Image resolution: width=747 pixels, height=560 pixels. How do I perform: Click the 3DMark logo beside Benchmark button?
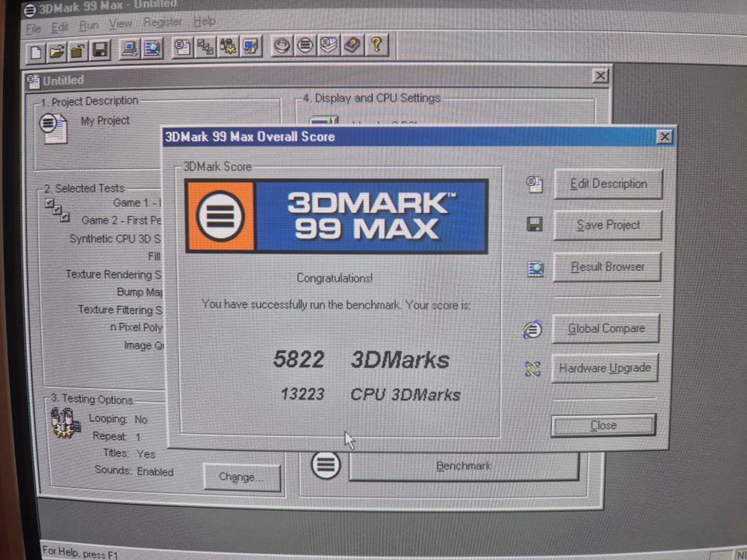(x=326, y=465)
